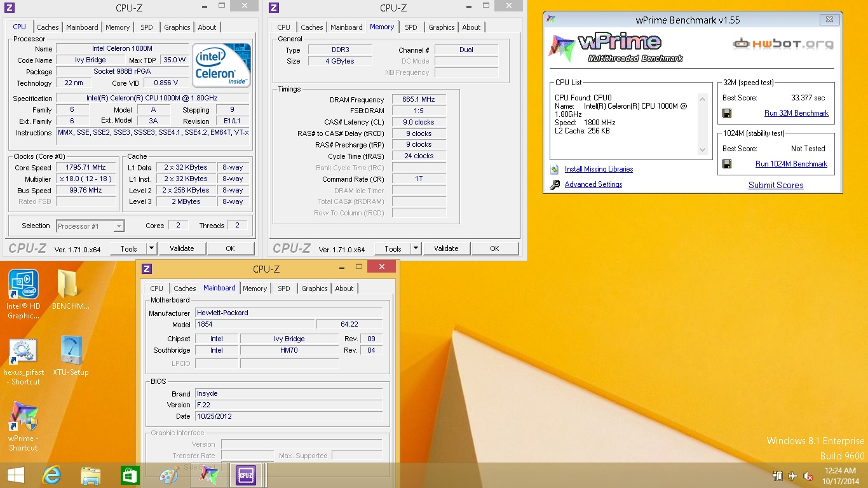This screenshot has width=868, height=488.
Task: Open the Tools dropdown arrow in CPU window
Action: point(151,248)
